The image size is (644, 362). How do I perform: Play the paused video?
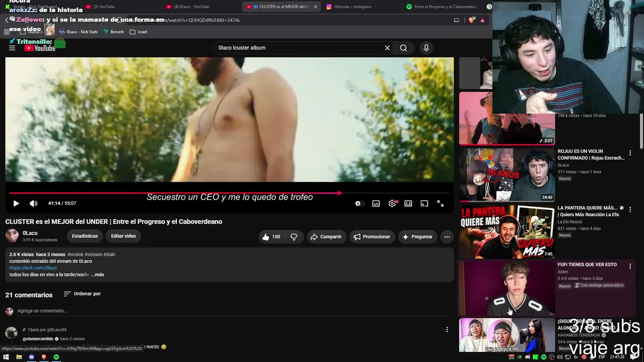(16, 203)
